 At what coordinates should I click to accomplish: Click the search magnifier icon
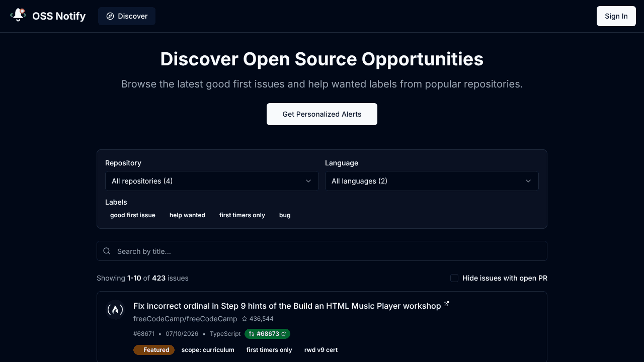click(107, 251)
